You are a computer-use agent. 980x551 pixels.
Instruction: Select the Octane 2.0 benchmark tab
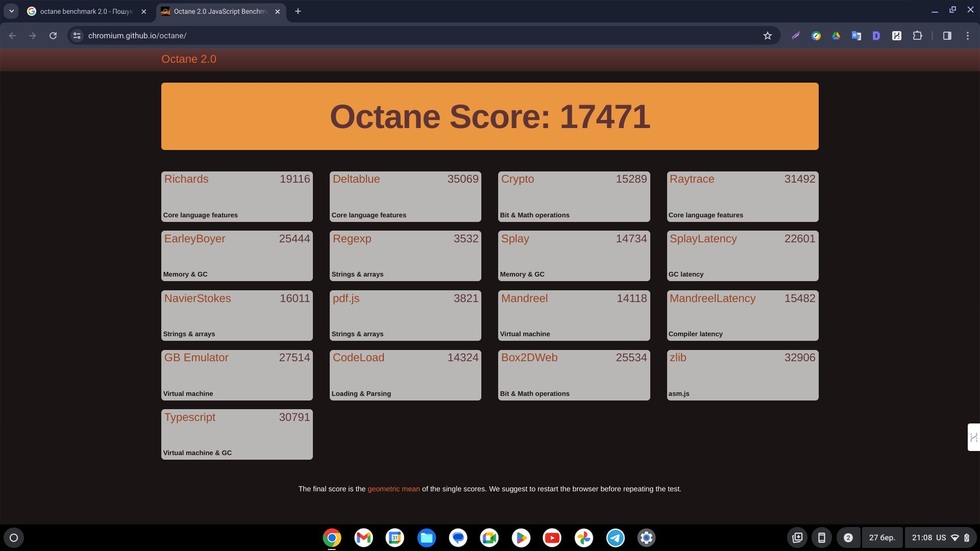tap(219, 11)
